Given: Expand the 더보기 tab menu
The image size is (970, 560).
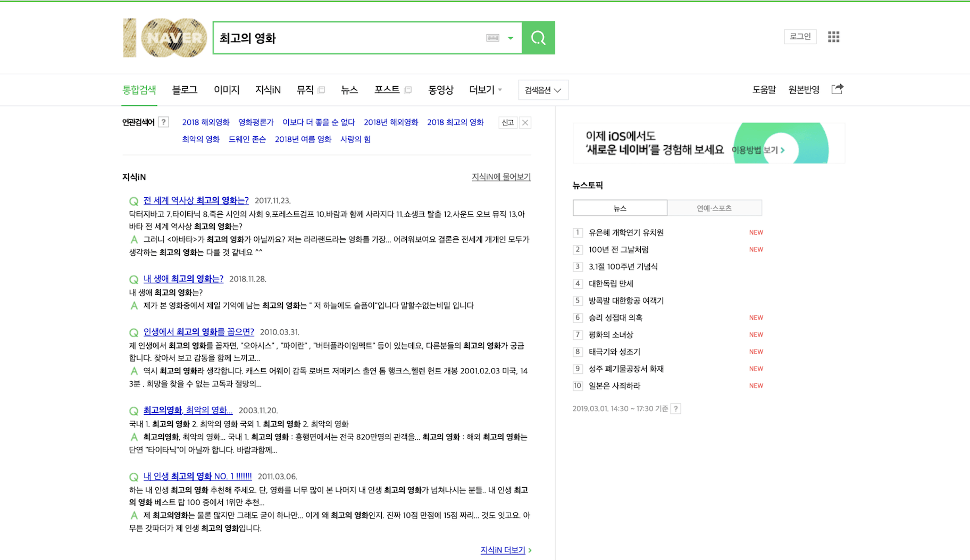Looking at the screenshot, I should [x=485, y=90].
